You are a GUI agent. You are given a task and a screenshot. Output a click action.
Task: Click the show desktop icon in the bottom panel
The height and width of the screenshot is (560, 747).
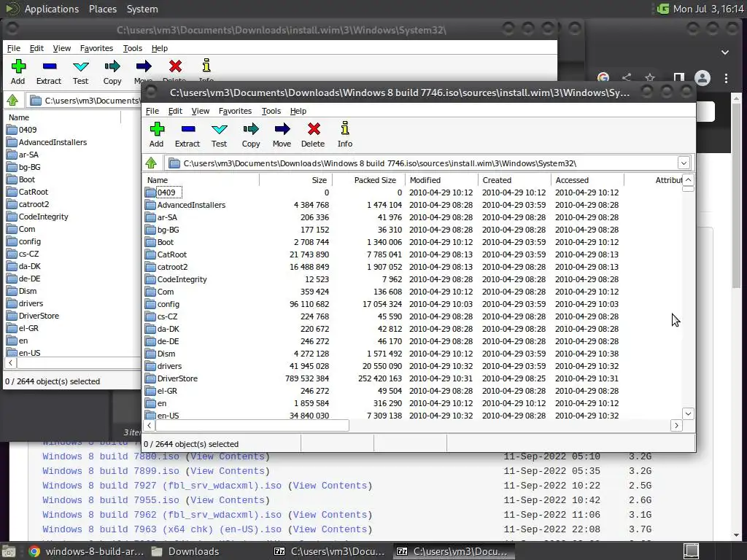click(x=9, y=551)
